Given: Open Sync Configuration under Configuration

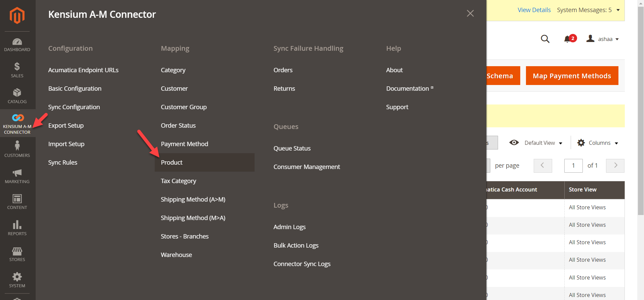Looking at the screenshot, I should (74, 107).
